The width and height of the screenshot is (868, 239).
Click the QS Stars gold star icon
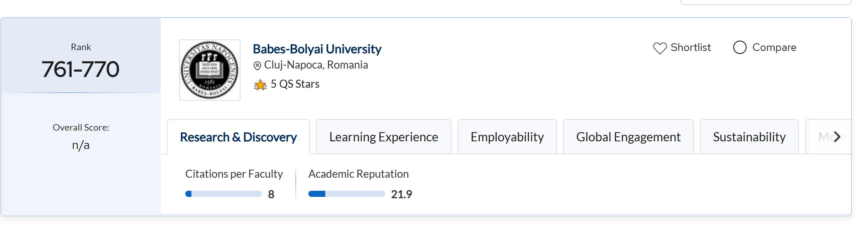260,85
